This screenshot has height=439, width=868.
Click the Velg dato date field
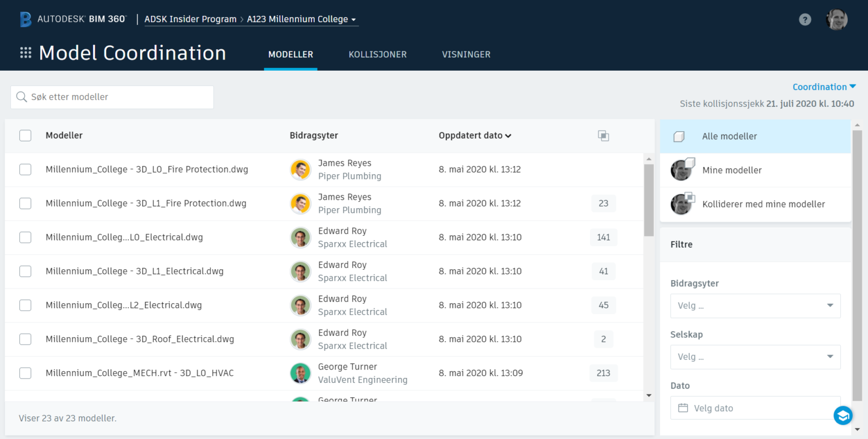point(756,408)
